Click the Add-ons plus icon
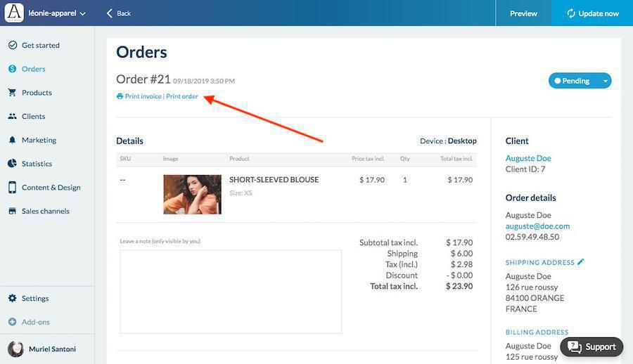Screen dimensions: 633x364 pos(13,322)
